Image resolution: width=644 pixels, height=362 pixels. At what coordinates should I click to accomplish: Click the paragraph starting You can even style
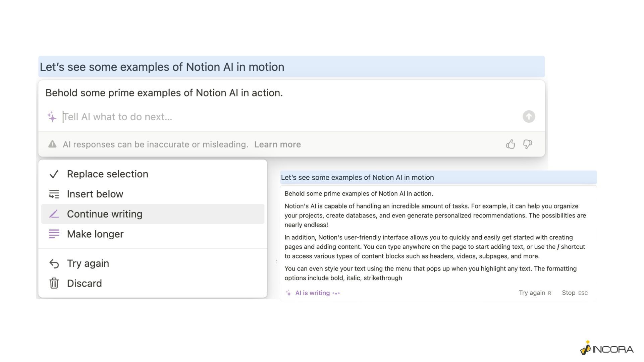click(x=431, y=273)
